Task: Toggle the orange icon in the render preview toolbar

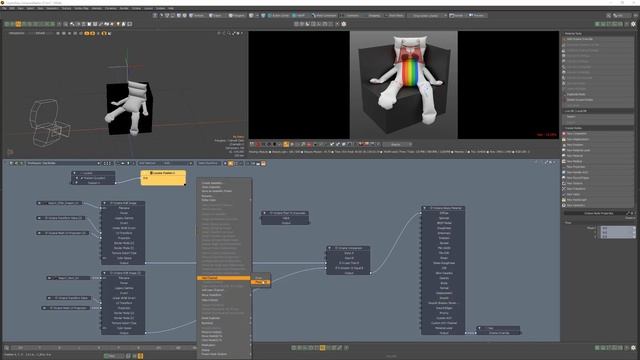Action: (x=286, y=144)
